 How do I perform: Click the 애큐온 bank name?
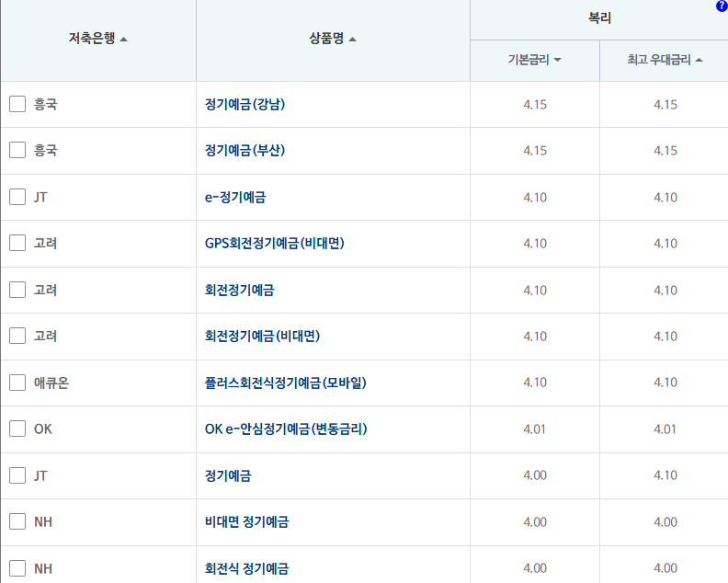51,383
